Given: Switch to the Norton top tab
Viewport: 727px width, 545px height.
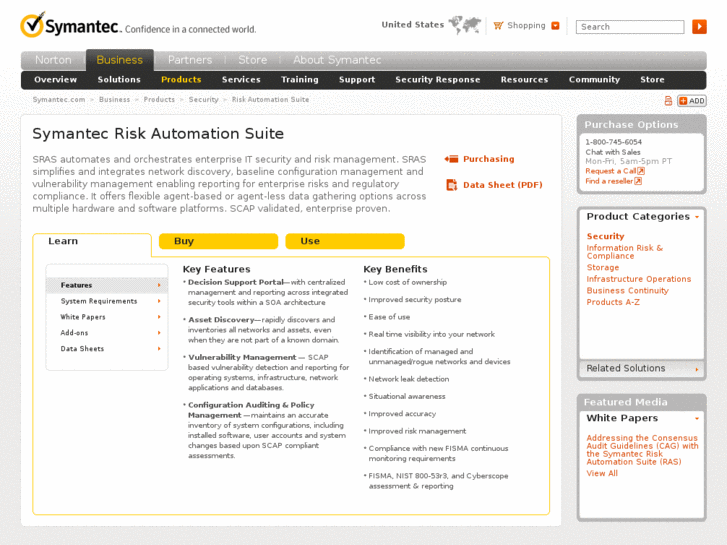Looking at the screenshot, I should click(x=53, y=60).
